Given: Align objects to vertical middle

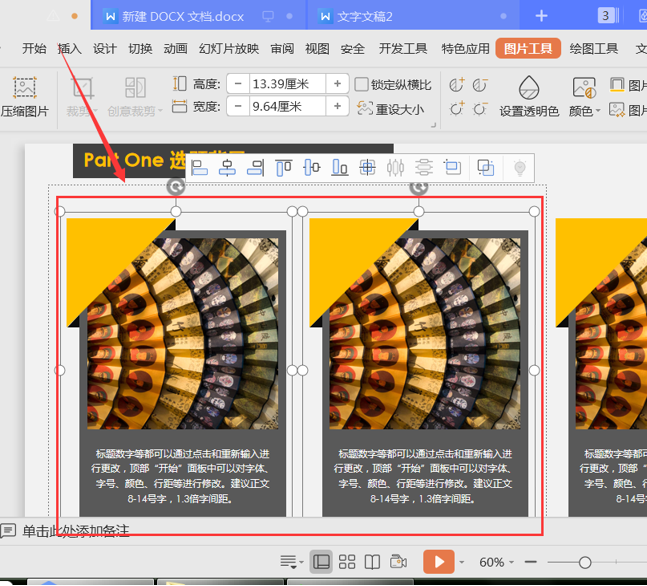Looking at the screenshot, I should (x=312, y=168).
